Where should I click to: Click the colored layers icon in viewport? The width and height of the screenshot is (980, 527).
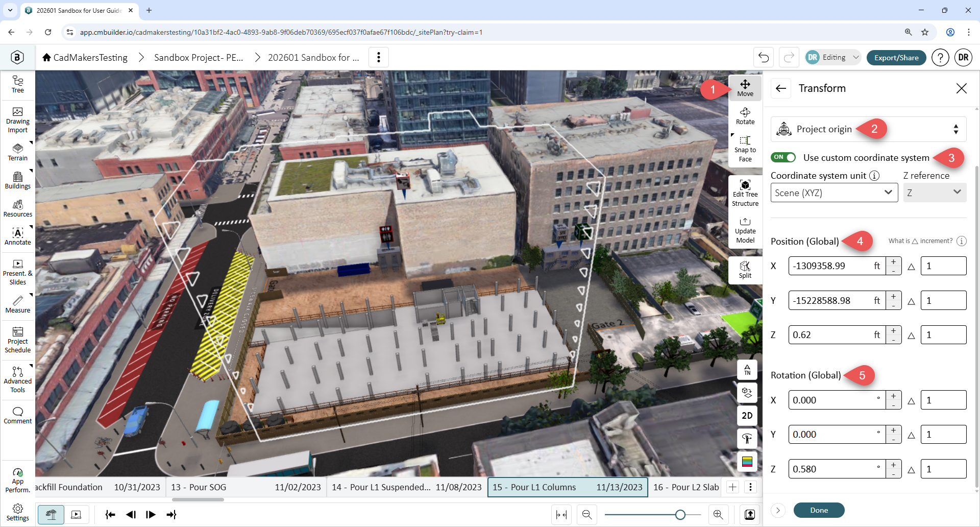(x=747, y=462)
